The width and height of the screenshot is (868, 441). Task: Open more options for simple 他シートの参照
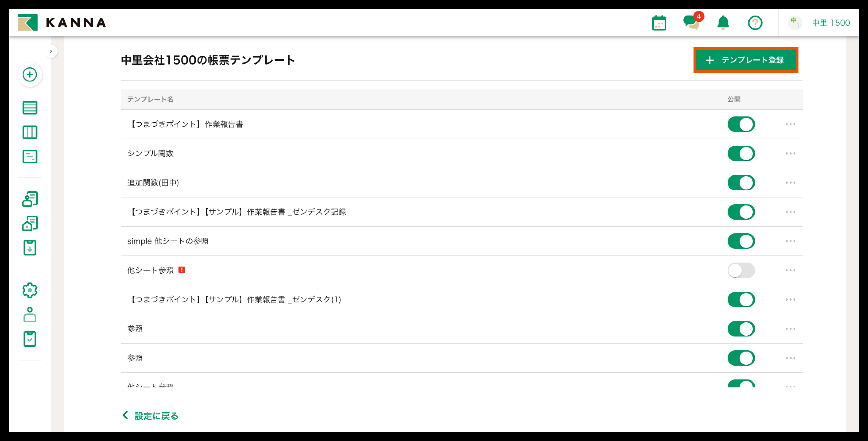790,241
